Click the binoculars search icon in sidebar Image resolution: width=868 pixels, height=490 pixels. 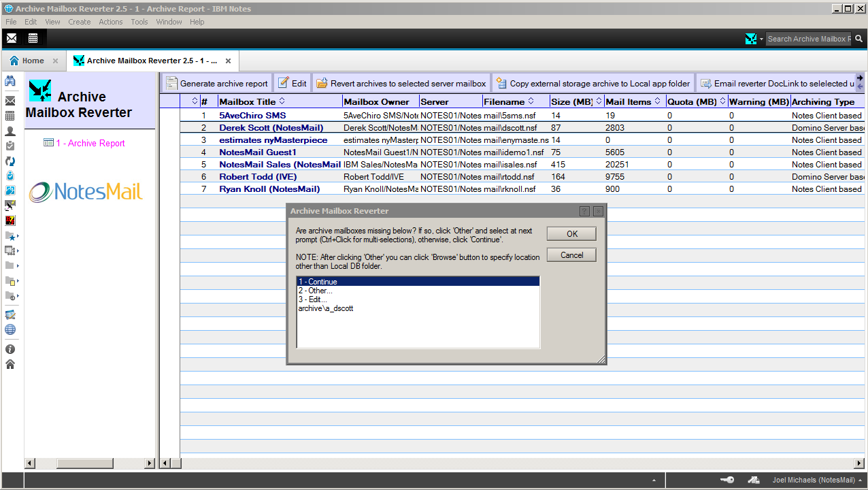click(10, 81)
